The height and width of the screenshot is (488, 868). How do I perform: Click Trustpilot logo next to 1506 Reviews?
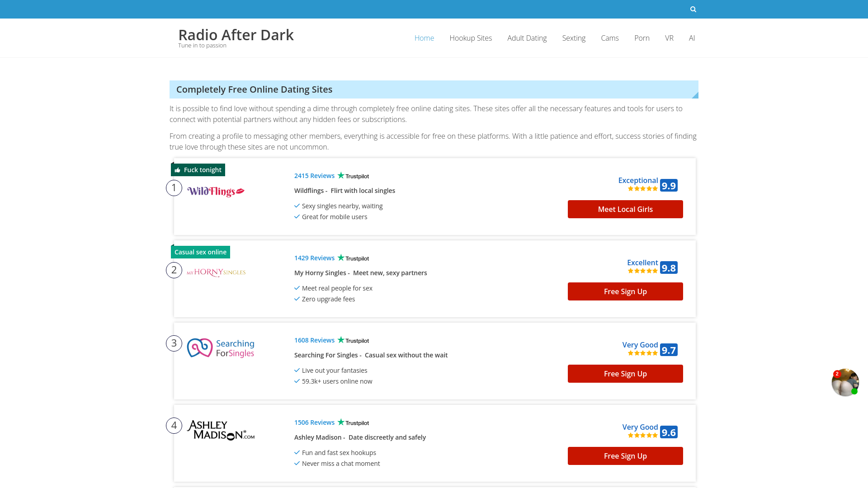pyautogui.click(x=353, y=422)
